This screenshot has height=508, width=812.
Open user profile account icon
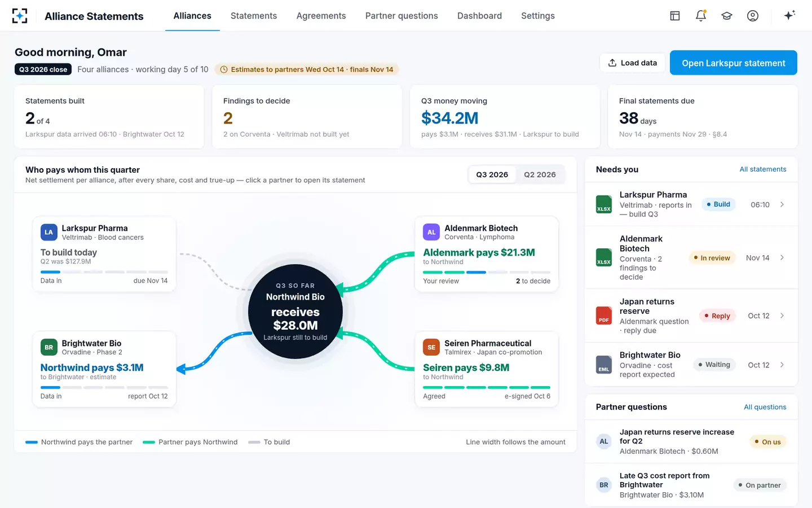753,16
